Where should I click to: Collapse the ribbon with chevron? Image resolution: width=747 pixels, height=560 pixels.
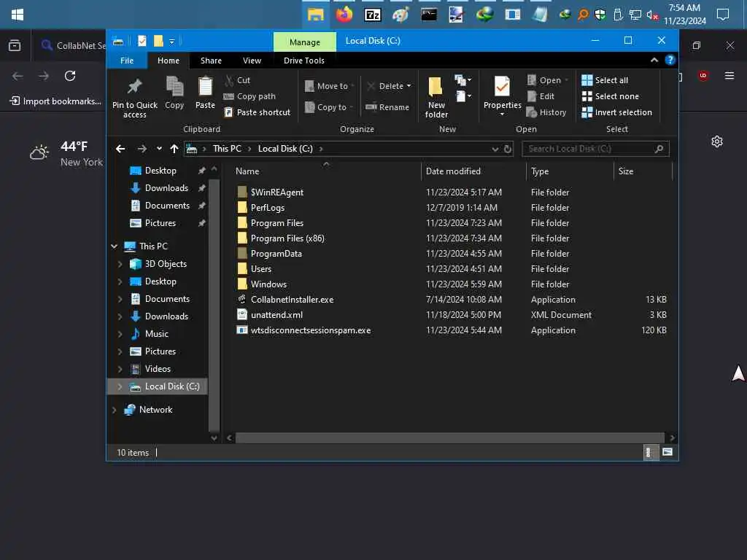(x=654, y=60)
